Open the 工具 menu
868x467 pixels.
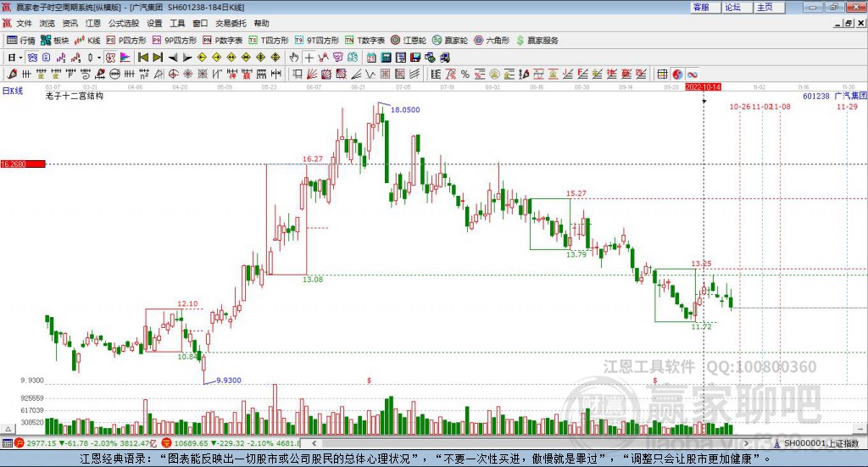(177, 23)
